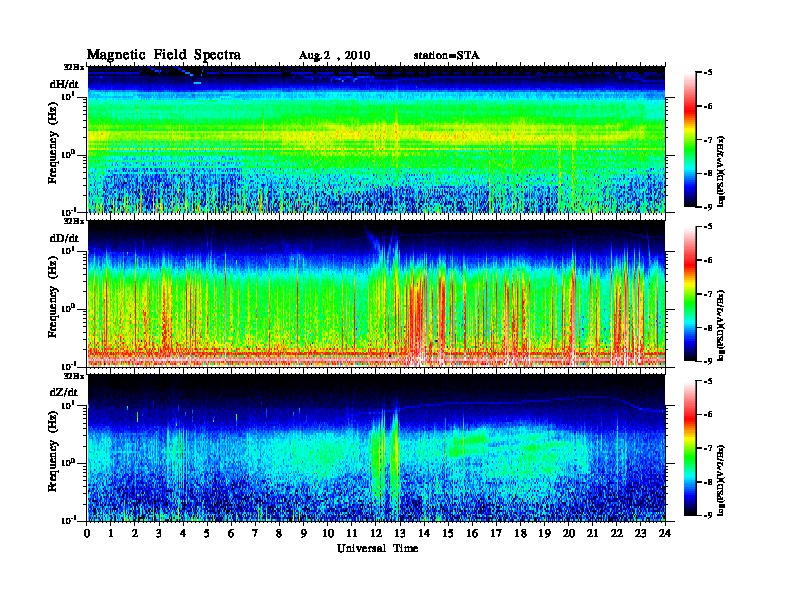
Task: Click hour tick label "9" on the time axis
Action: pos(304,533)
